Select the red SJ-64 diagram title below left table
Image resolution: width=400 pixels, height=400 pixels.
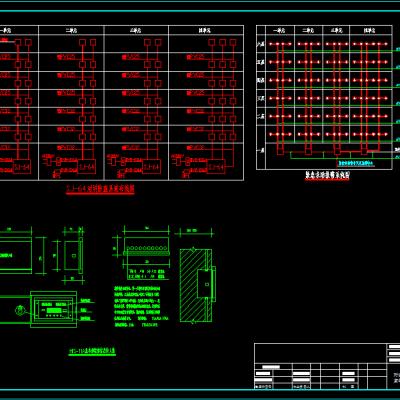(x=100, y=189)
